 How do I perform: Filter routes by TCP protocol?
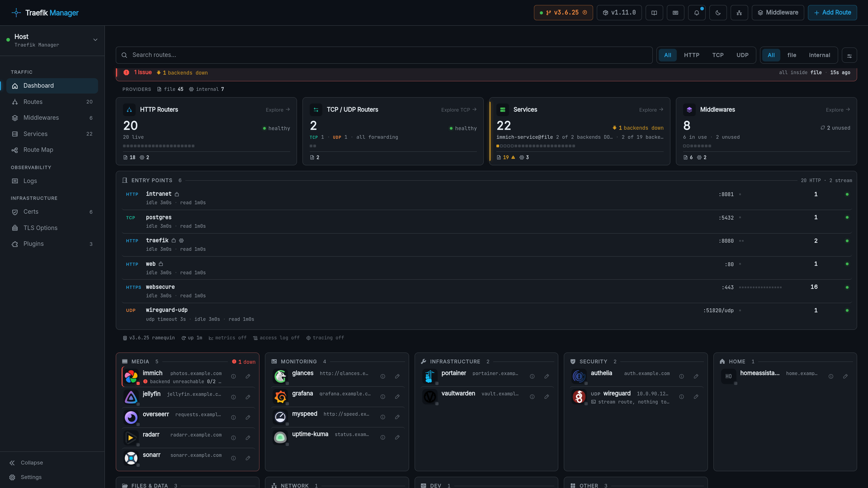[718, 55]
